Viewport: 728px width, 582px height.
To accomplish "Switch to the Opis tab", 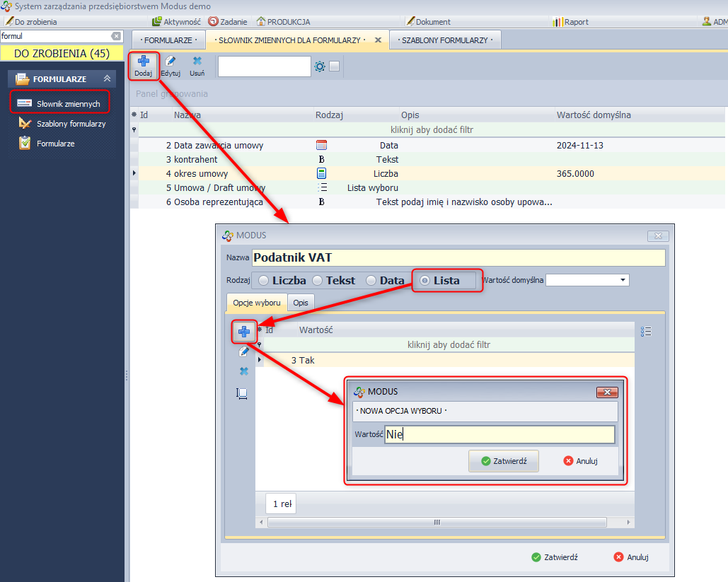I will tap(301, 303).
